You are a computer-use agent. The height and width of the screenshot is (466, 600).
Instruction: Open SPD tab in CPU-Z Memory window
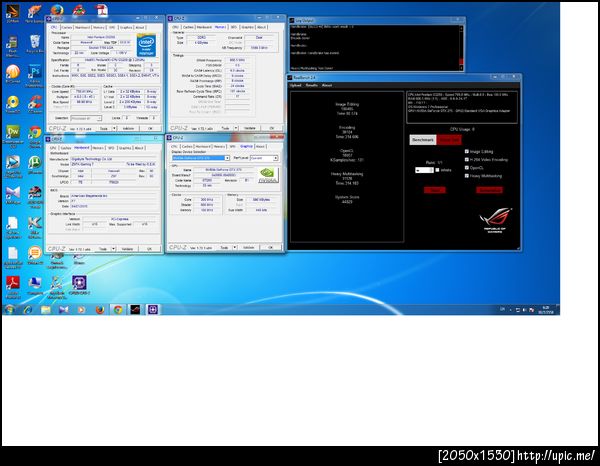click(x=233, y=27)
